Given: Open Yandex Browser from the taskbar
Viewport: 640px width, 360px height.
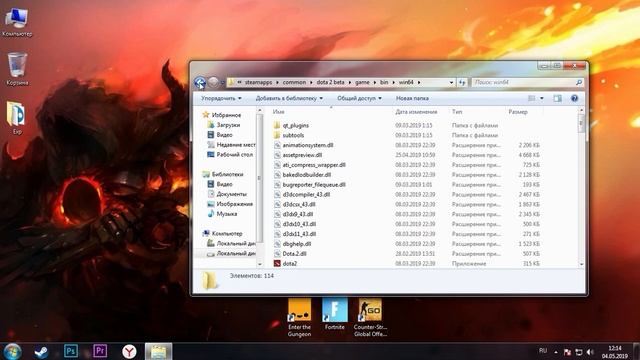Looking at the screenshot, I should pyautogui.click(x=129, y=351).
